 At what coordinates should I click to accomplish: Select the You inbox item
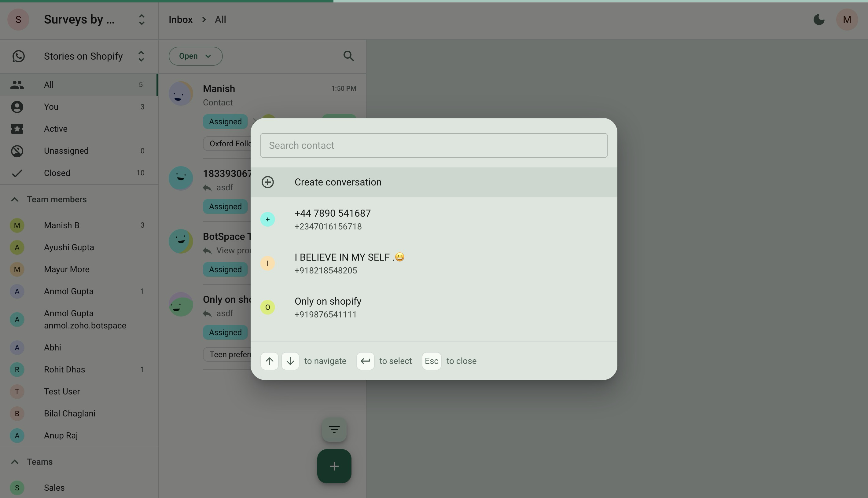pos(51,107)
